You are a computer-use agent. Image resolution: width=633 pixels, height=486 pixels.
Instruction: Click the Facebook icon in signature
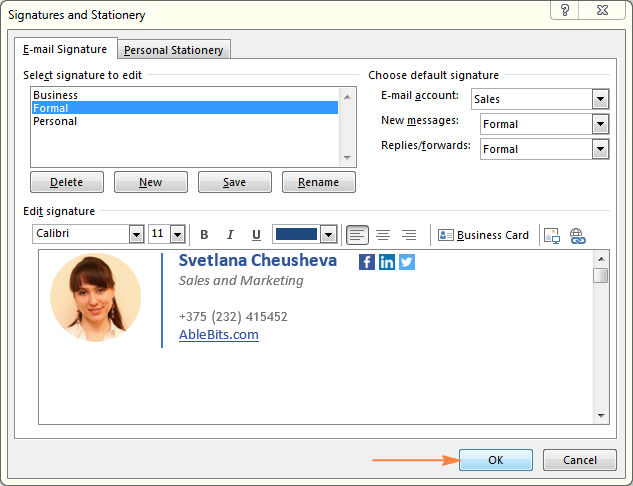(x=367, y=262)
